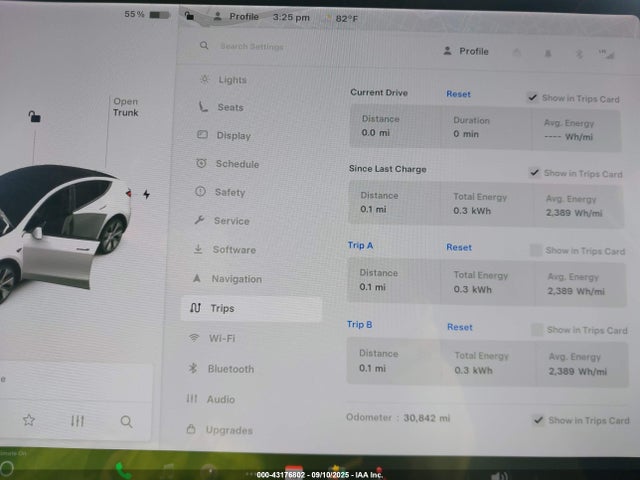Tap the Current Drive heading
Image resolution: width=640 pixels, height=480 pixels.
379,92
